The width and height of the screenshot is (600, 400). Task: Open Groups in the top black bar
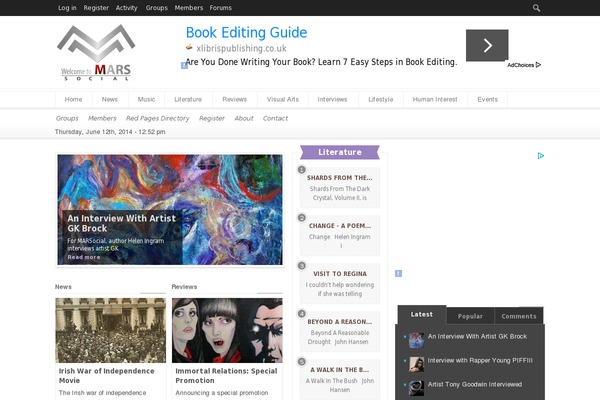[x=157, y=8]
